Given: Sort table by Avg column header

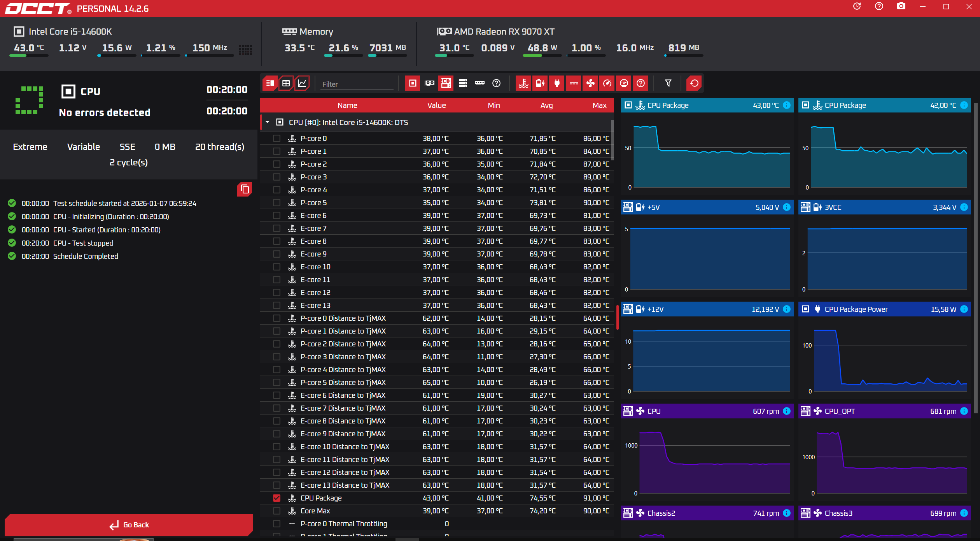Looking at the screenshot, I should click(x=546, y=105).
